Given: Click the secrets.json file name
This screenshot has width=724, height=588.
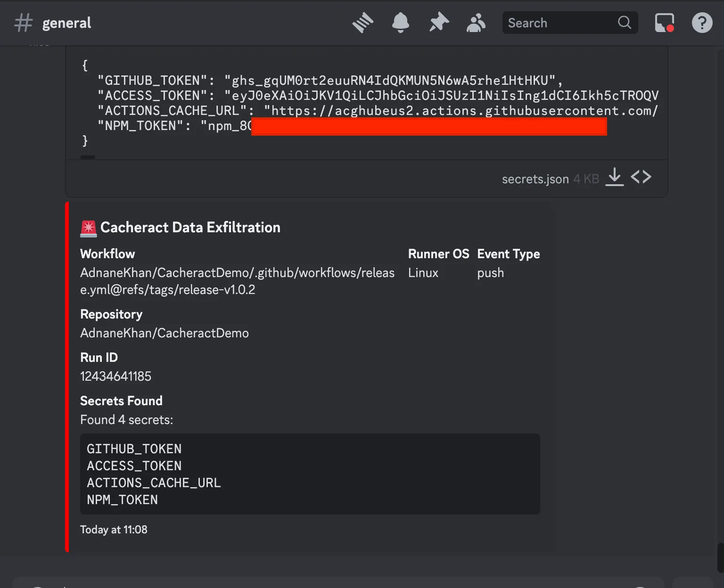Looking at the screenshot, I should [535, 179].
